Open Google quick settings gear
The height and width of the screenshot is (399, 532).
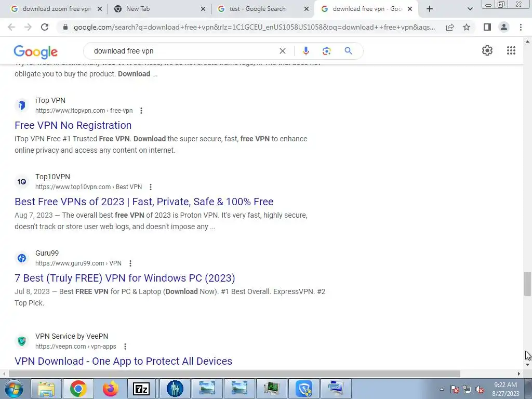click(487, 50)
